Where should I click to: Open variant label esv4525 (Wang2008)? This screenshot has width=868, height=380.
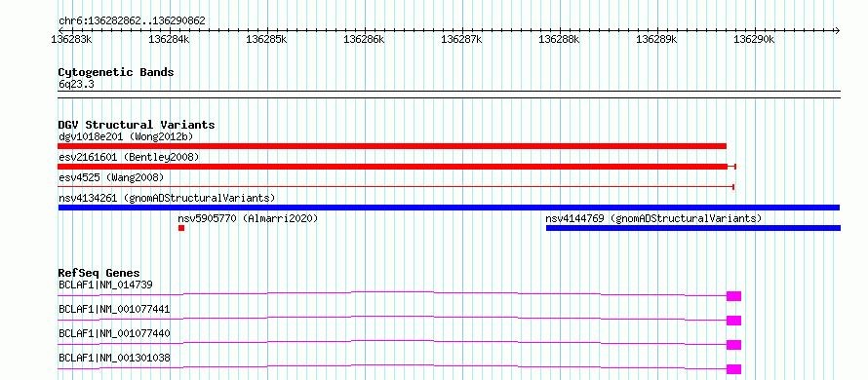(x=111, y=177)
